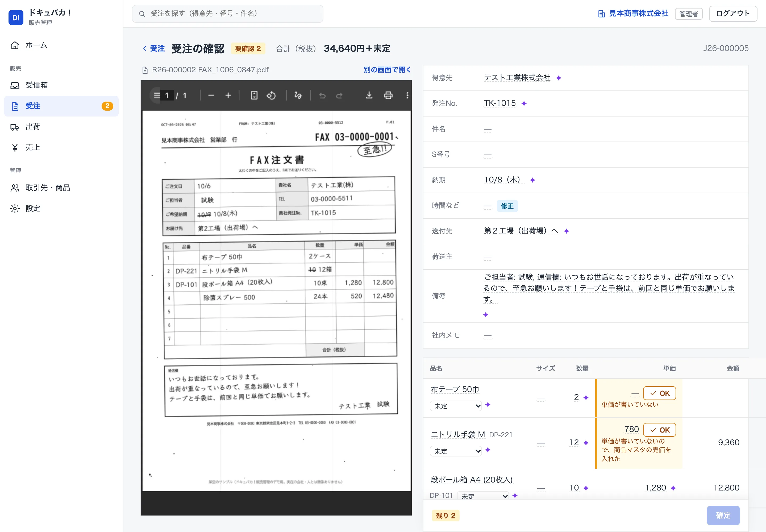Open 出荷 in sidebar

(x=61, y=127)
